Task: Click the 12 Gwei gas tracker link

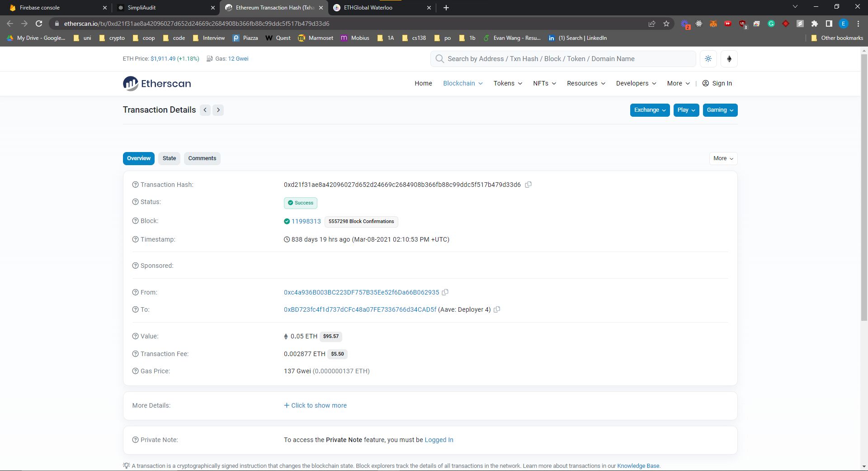Action: 238,59
